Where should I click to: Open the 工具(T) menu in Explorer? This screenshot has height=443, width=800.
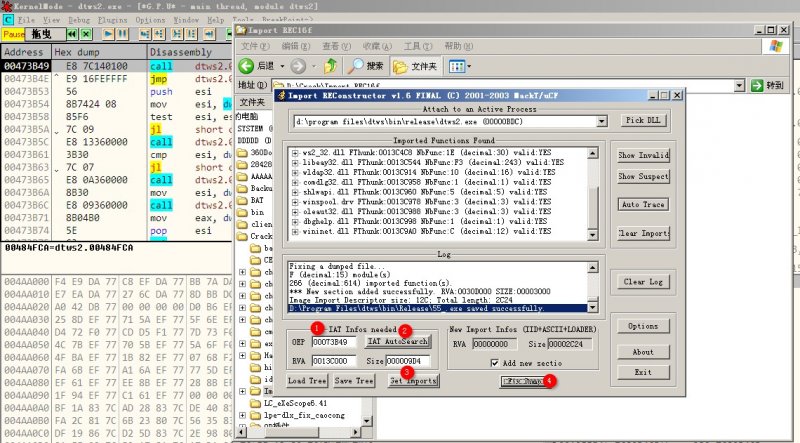coord(418,46)
